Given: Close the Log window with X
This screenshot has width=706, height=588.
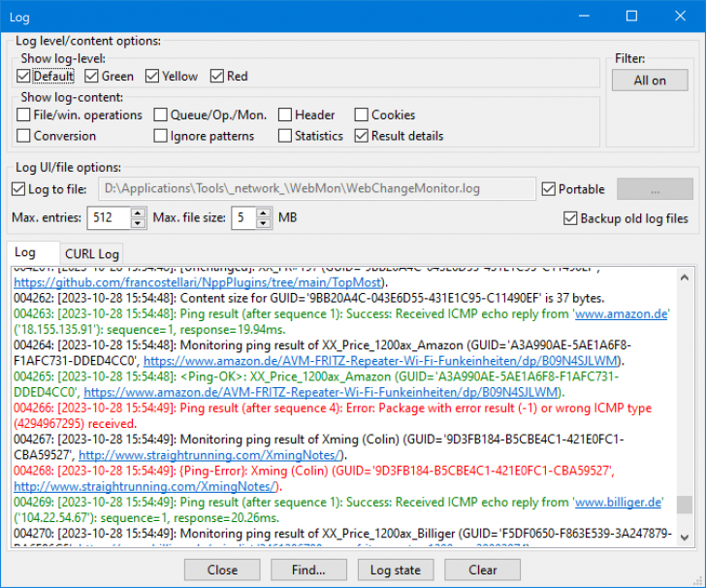Looking at the screenshot, I should (x=680, y=16).
